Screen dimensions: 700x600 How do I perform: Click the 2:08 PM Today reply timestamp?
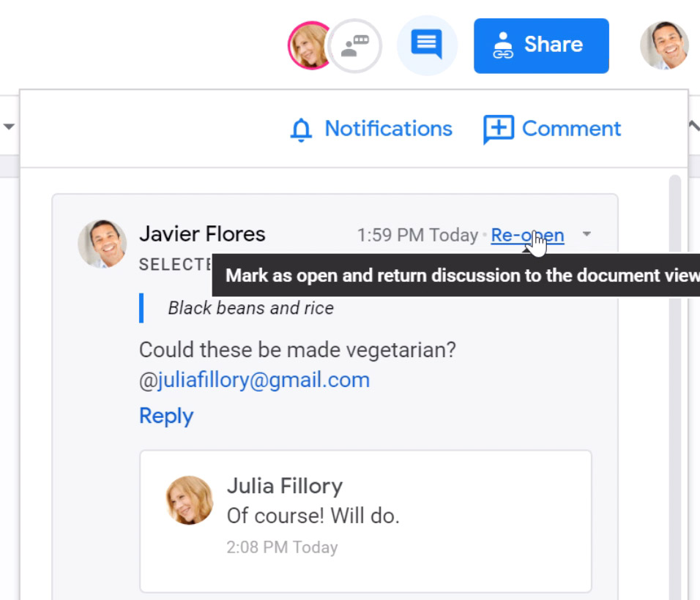282,547
